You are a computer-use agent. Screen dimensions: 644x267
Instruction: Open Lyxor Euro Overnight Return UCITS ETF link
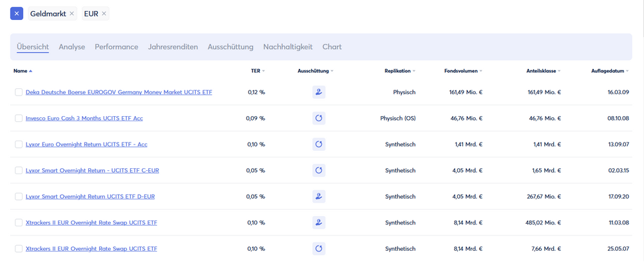coord(86,144)
